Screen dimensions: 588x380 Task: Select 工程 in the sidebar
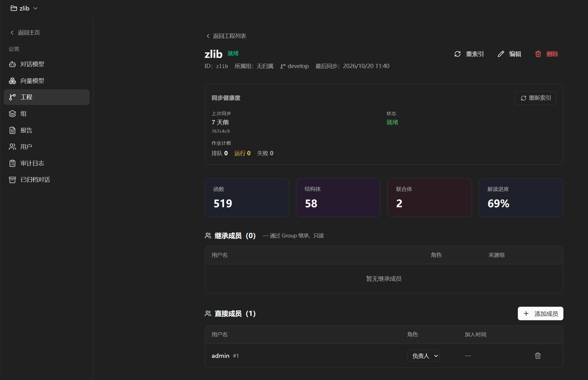tap(46, 97)
